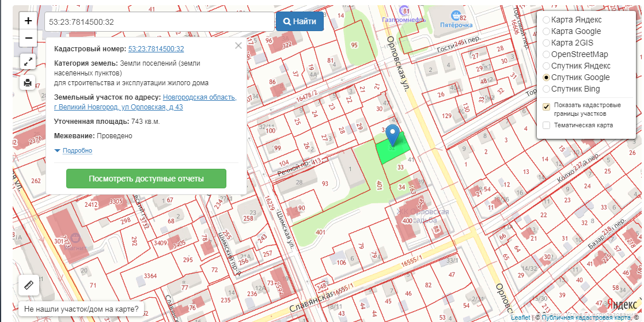Enable the Тематическая карта checkbox

[x=546, y=125]
